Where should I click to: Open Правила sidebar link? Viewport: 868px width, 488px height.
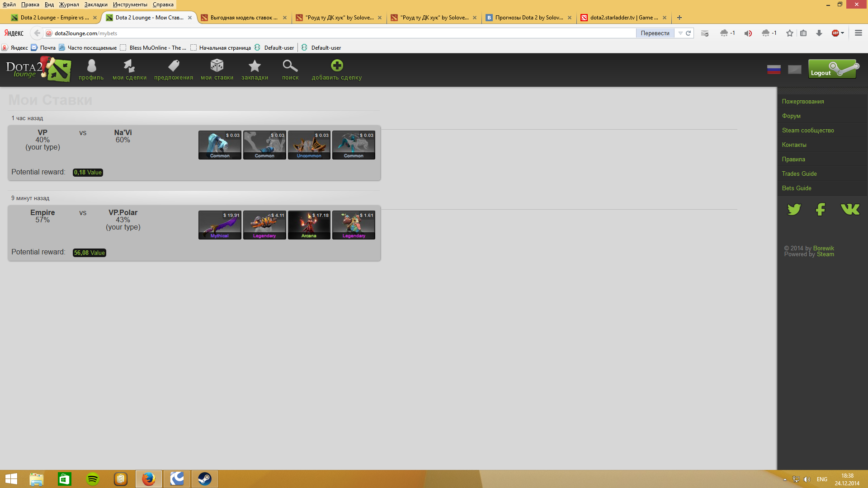(793, 159)
